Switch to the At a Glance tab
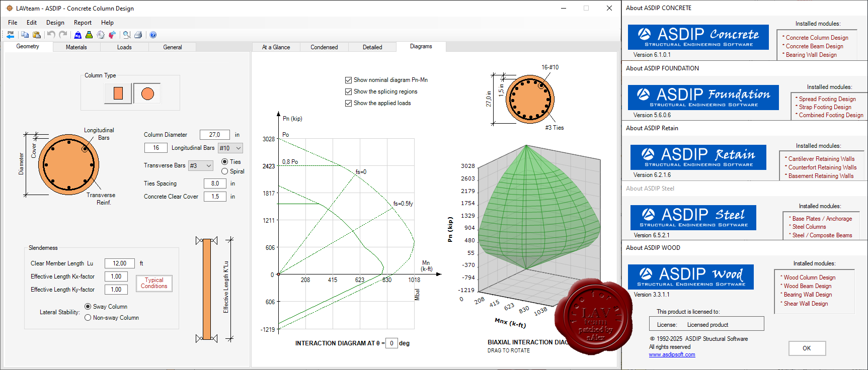This screenshot has height=370, width=868. (x=276, y=47)
